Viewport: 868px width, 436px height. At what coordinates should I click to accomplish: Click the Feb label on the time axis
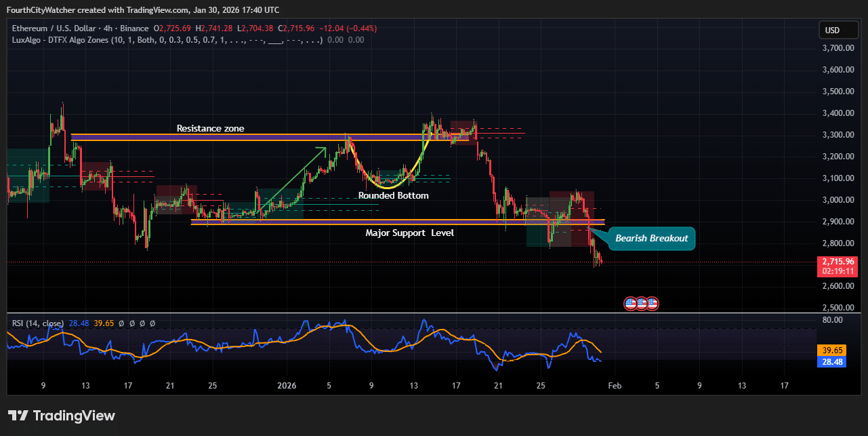tap(614, 385)
